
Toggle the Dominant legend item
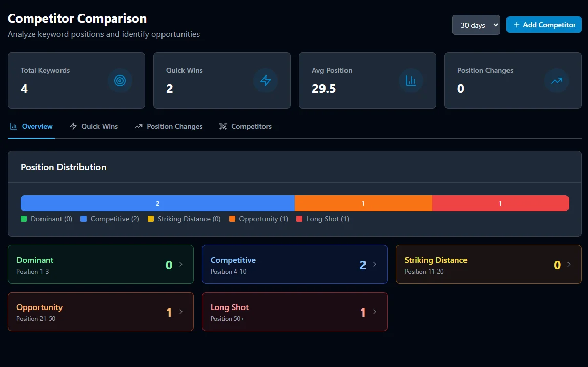(x=46, y=219)
